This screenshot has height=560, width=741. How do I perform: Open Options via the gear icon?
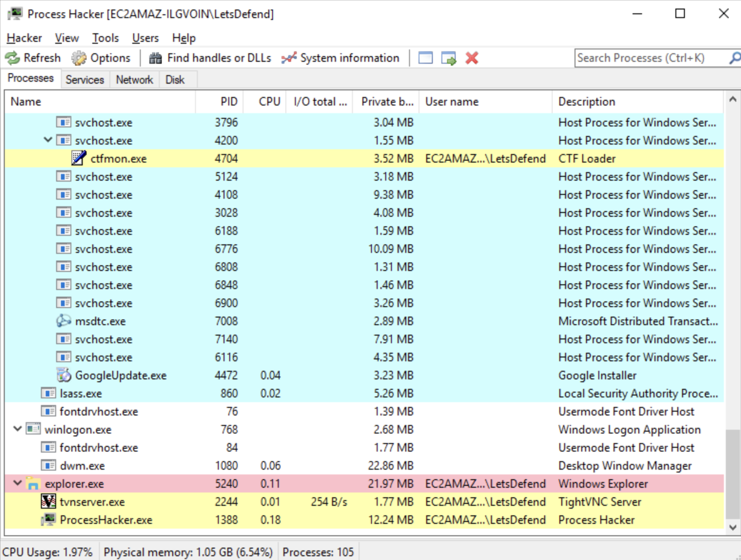pyautogui.click(x=79, y=58)
